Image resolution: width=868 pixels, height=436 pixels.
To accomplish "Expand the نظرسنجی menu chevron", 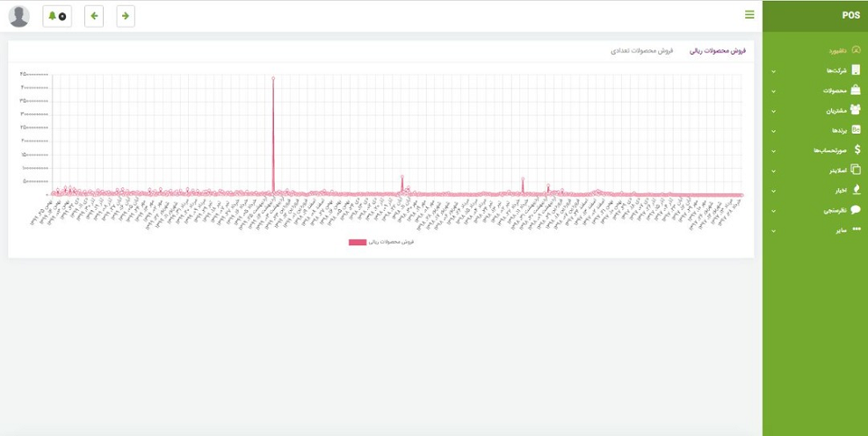I will pos(773,211).
